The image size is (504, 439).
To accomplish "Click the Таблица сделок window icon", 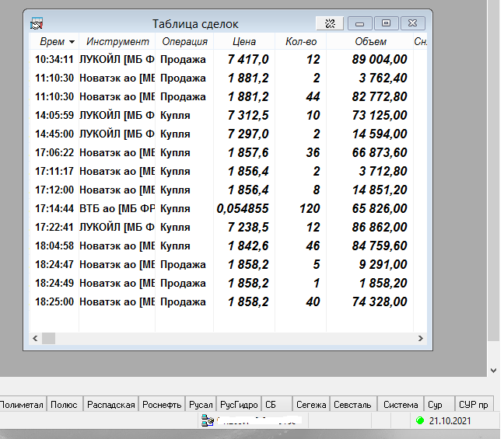I will tap(37, 23).
